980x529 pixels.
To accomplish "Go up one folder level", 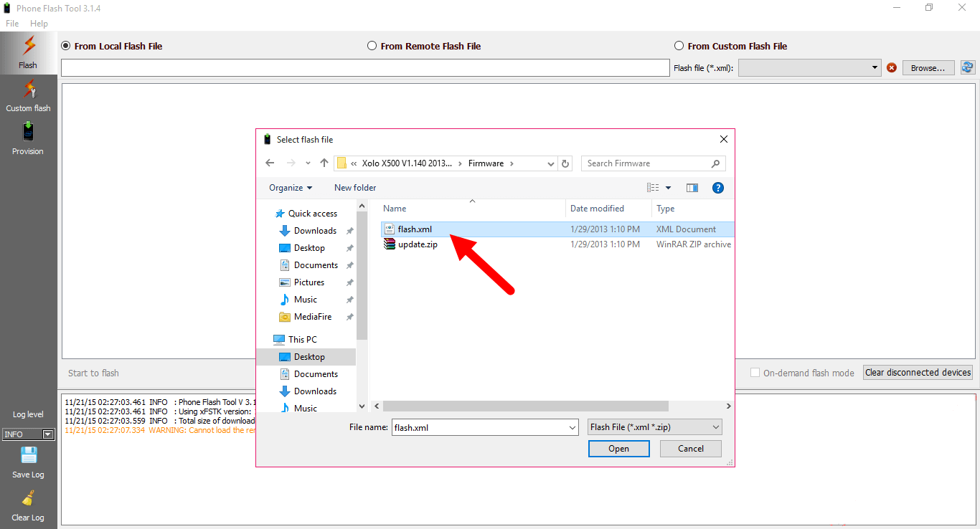I will tap(324, 163).
